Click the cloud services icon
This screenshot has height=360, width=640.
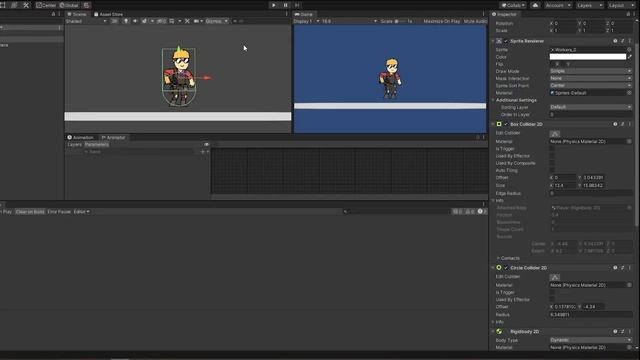click(535, 5)
